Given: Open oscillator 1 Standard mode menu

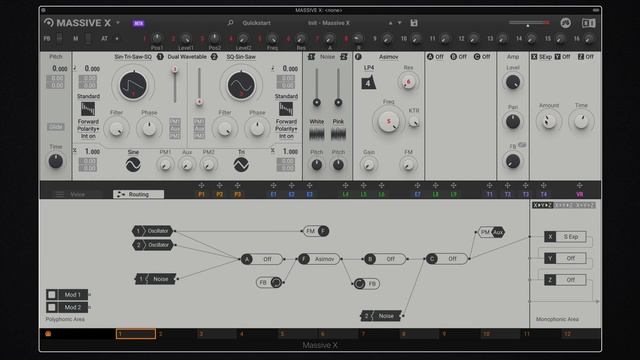Looking at the screenshot, I should click(88, 96).
